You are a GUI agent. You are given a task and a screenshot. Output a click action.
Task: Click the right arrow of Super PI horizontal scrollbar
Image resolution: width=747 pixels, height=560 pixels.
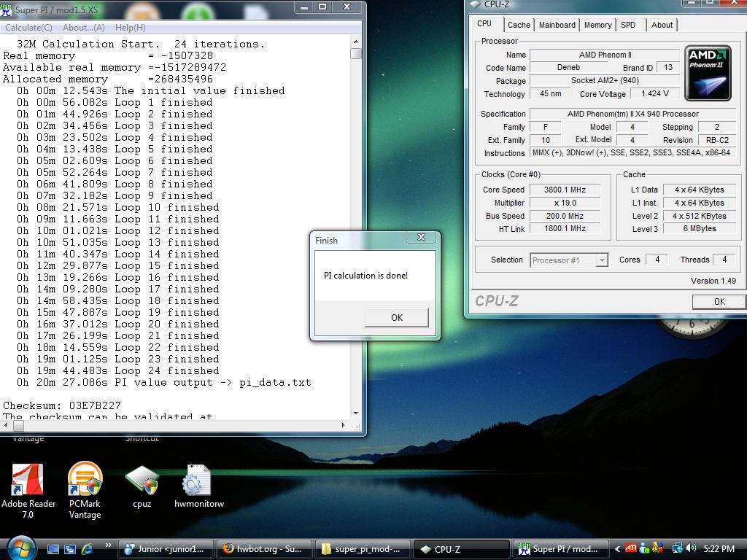[x=344, y=425]
